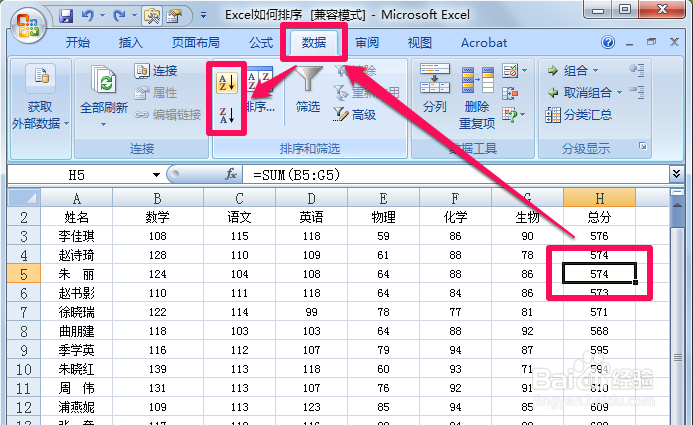Image resolution: width=693 pixels, height=425 pixels.
Task: Select column H header
Action: [599, 198]
